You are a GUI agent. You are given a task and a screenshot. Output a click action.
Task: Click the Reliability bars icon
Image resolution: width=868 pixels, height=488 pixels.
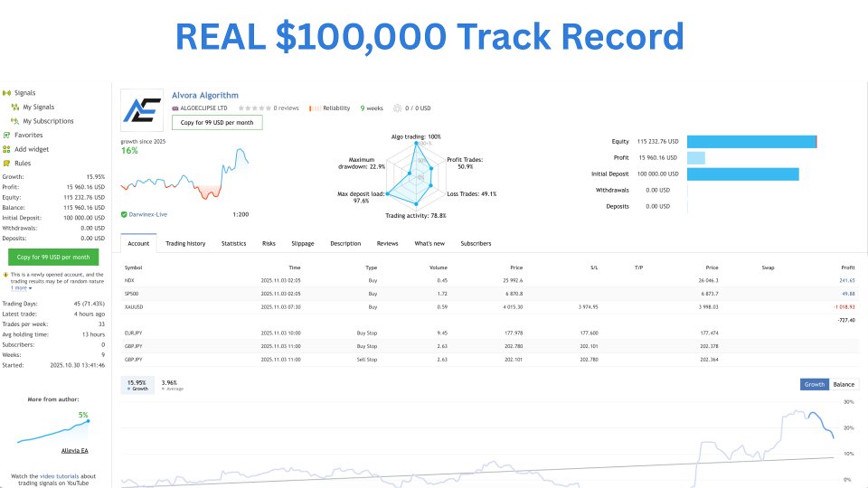pos(315,108)
